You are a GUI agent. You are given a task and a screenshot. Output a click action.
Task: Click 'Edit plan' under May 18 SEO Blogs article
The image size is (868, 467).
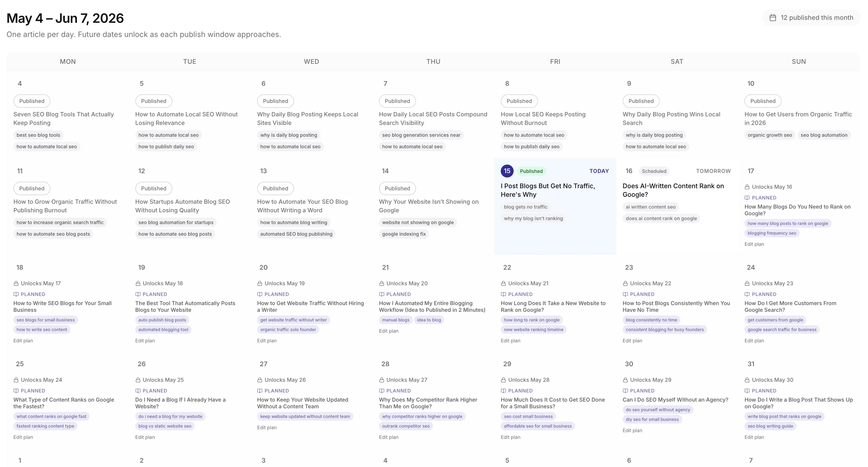tap(23, 341)
